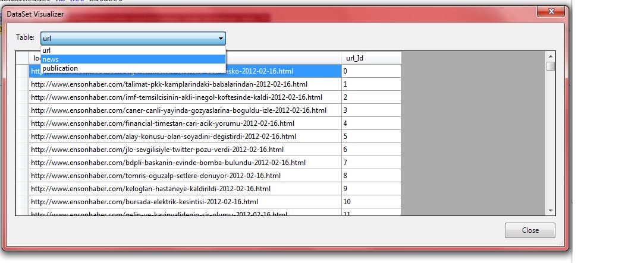Viewport: 644px width, 263px height.
Task: Select the bursada-elektrik-kesintisi URL cell
Action: (x=185, y=202)
